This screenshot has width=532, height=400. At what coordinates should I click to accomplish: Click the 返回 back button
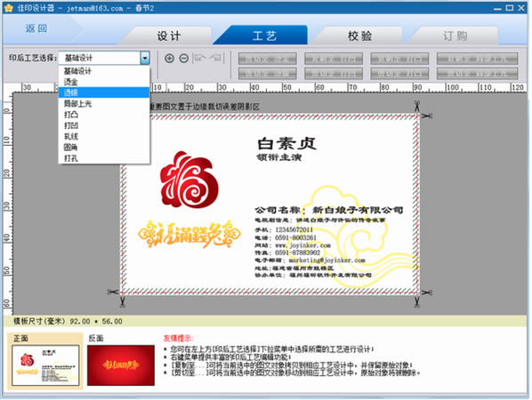pyautogui.click(x=36, y=28)
